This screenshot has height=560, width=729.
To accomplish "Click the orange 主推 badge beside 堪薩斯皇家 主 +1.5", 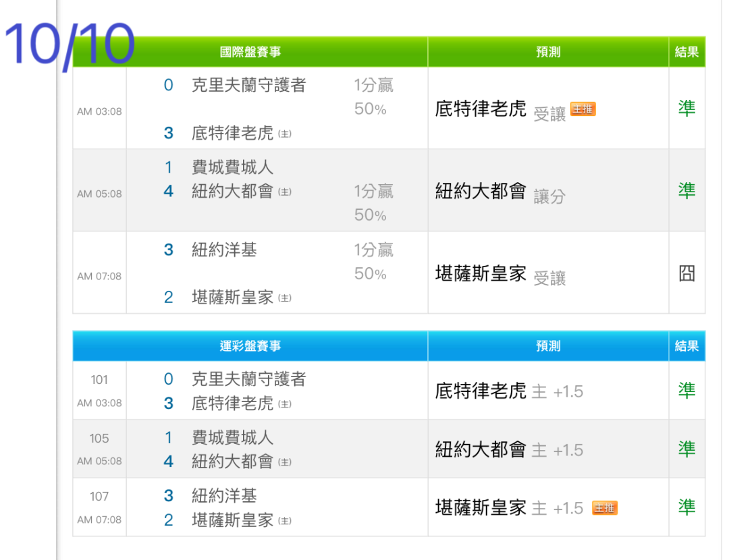I will tap(604, 508).
